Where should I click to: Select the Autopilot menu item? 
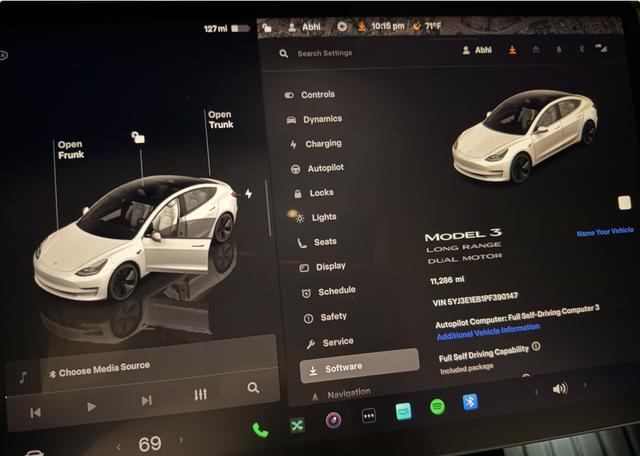(x=317, y=168)
